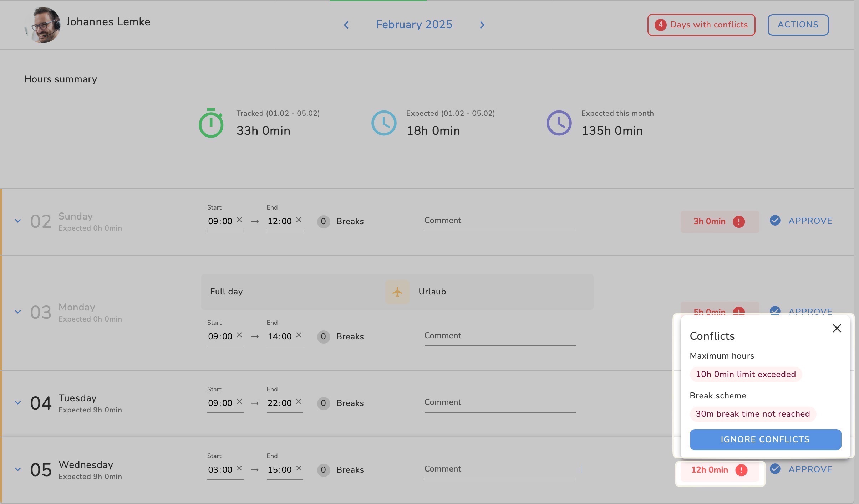Close the Conflicts popup
The height and width of the screenshot is (504, 859).
click(837, 328)
